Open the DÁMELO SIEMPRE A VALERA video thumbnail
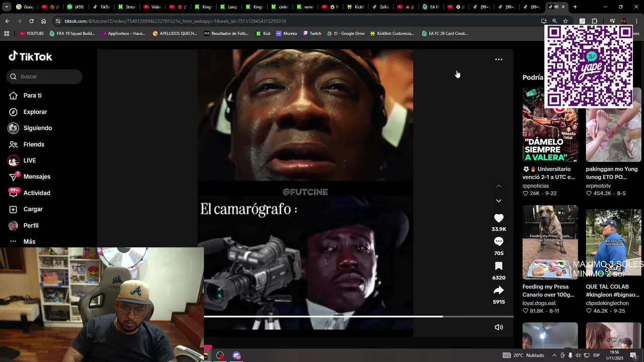The height and width of the screenshot is (362, 644). pyautogui.click(x=550, y=125)
